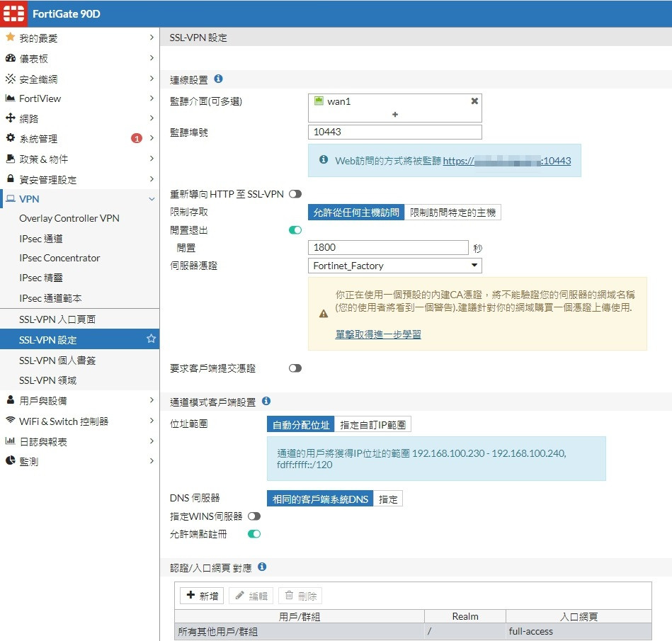
Task: Click the FortiView chart icon
Action: pos(11,98)
